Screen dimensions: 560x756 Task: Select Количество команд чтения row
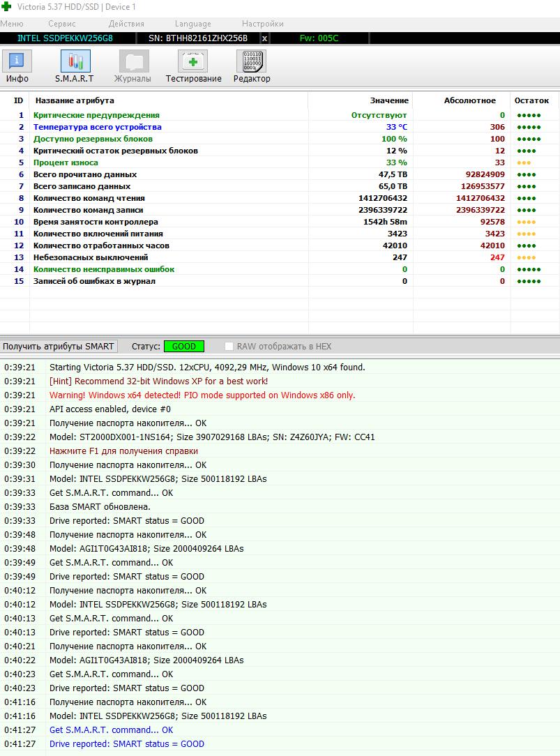pyautogui.click(x=280, y=198)
